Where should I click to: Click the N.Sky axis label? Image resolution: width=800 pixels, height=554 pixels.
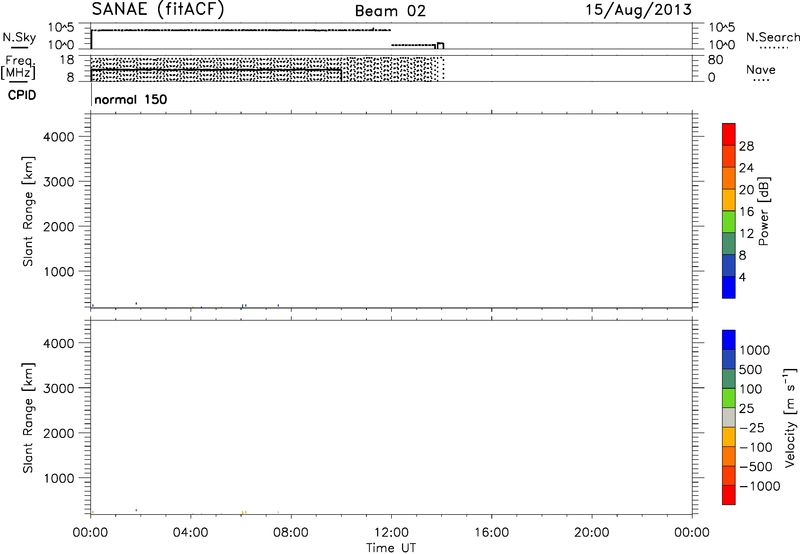[x=19, y=37]
